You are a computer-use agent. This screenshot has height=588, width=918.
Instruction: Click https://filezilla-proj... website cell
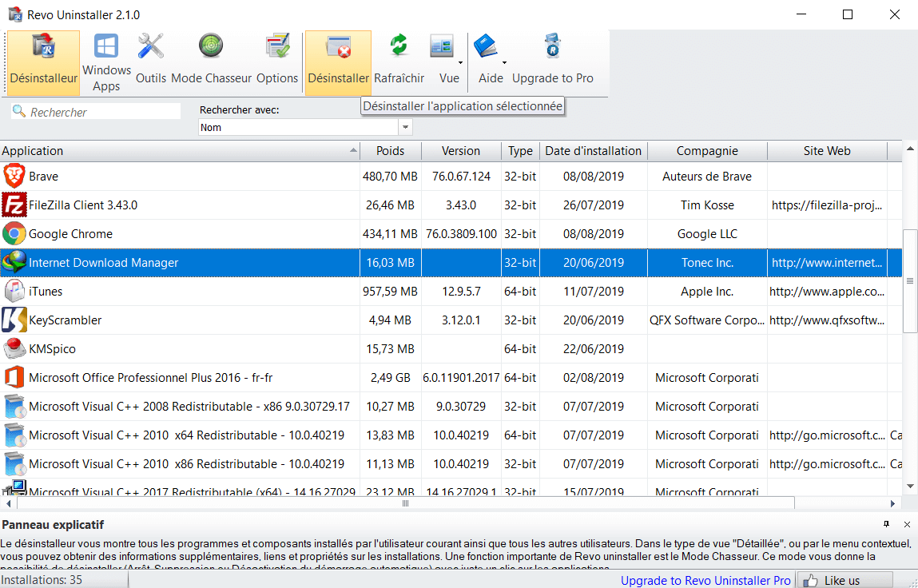point(827,205)
